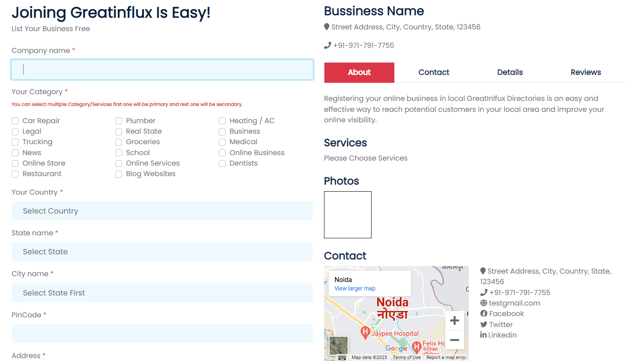Focus the Company name input field
The width and height of the screenshot is (635, 364).
(162, 69)
